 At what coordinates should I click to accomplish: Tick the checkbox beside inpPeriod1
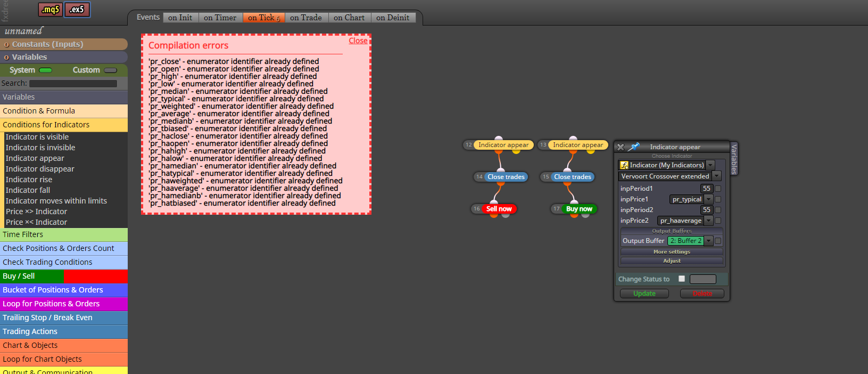tap(718, 189)
